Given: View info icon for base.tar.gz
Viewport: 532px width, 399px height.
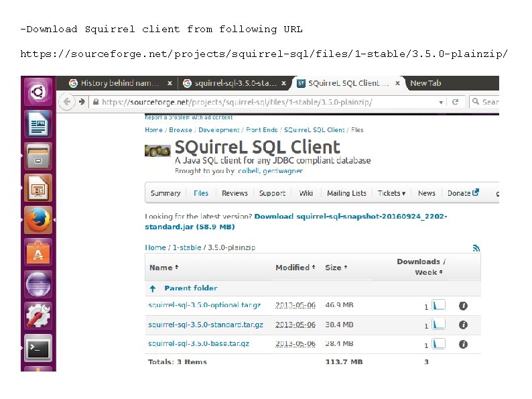Looking at the screenshot, I should click(x=463, y=344).
